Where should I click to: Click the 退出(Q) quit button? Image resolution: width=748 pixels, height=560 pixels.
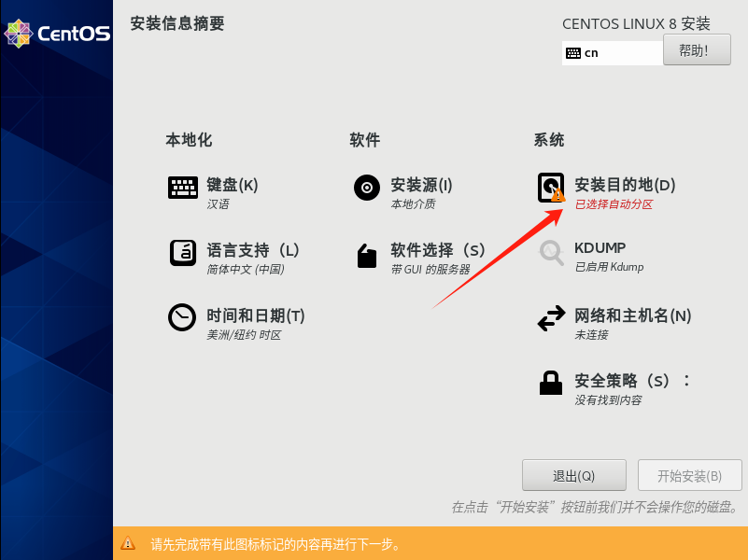point(574,475)
